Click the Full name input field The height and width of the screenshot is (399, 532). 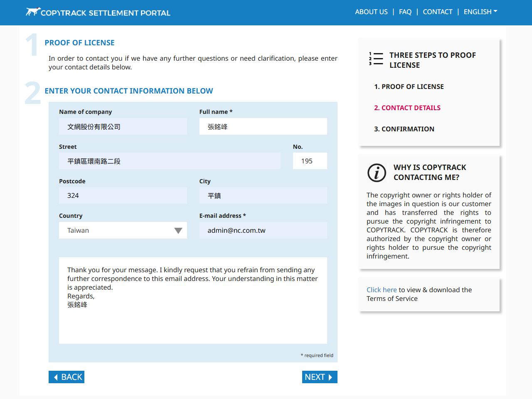click(263, 126)
